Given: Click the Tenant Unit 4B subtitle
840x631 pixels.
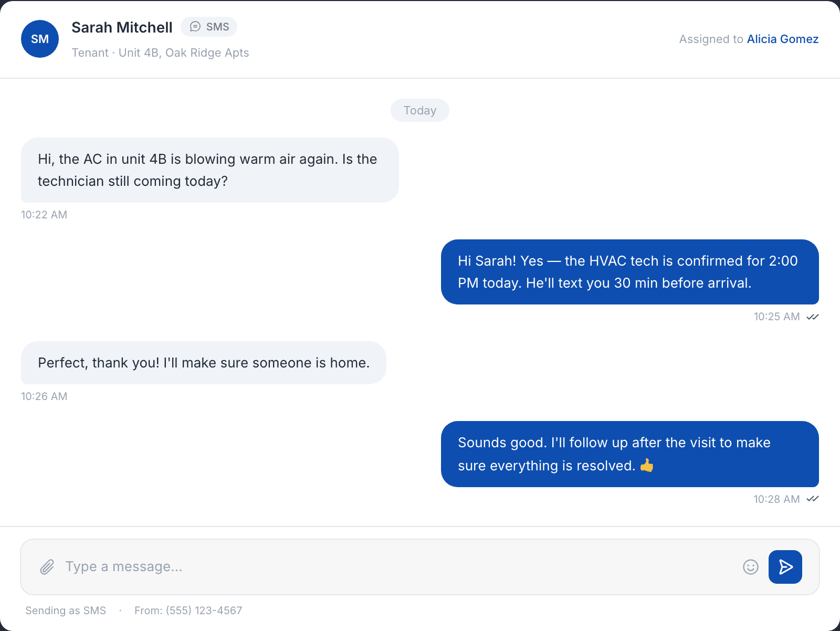Looking at the screenshot, I should click(x=160, y=52).
